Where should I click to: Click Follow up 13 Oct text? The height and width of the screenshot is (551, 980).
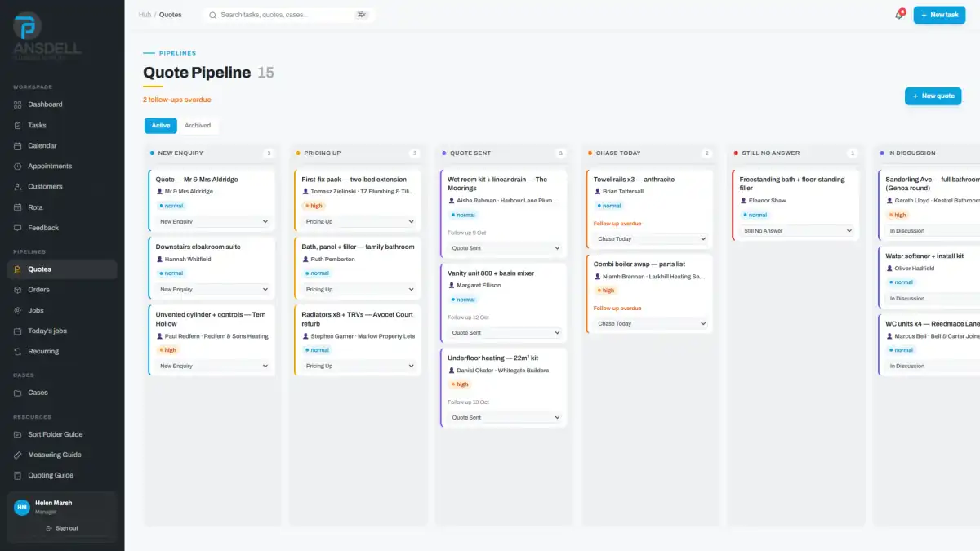coord(468,402)
